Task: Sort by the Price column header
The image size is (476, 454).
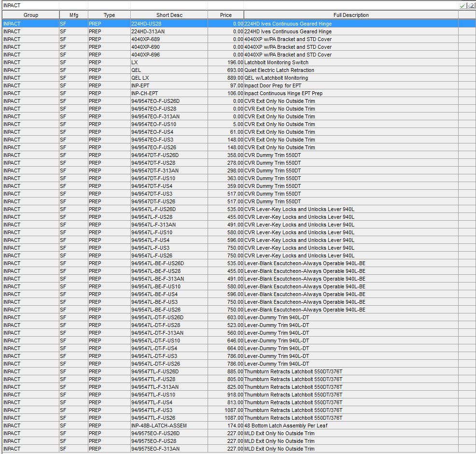Action: coord(225,15)
